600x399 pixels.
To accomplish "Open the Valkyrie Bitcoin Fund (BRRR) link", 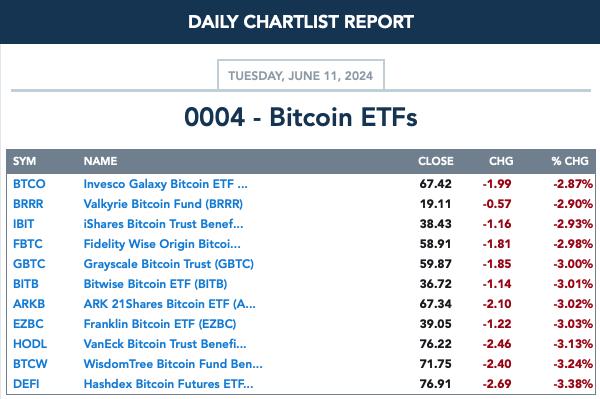I will [163, 204].
